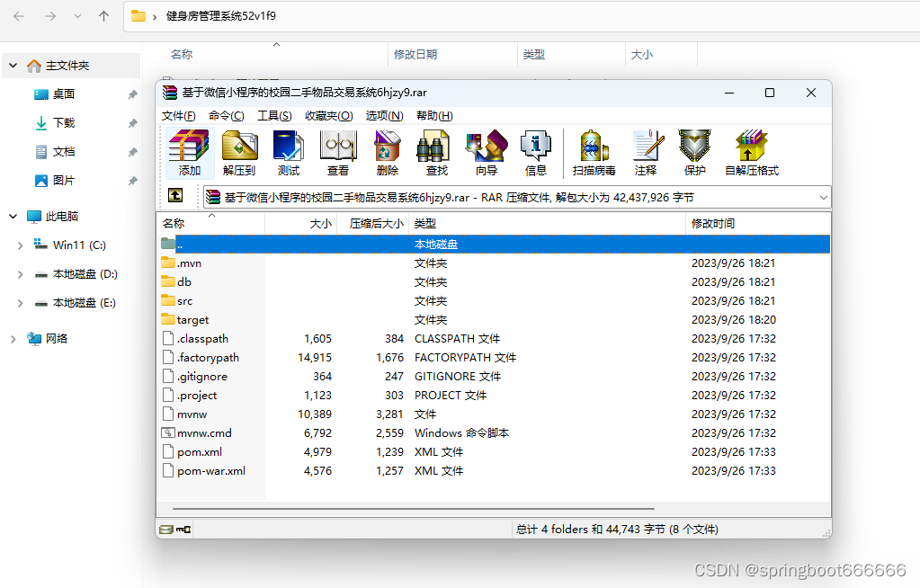Viewport: 920px width, 588px height.
Task: Collapse the Home (主文件夹) tree node
Action: [13, 65]
